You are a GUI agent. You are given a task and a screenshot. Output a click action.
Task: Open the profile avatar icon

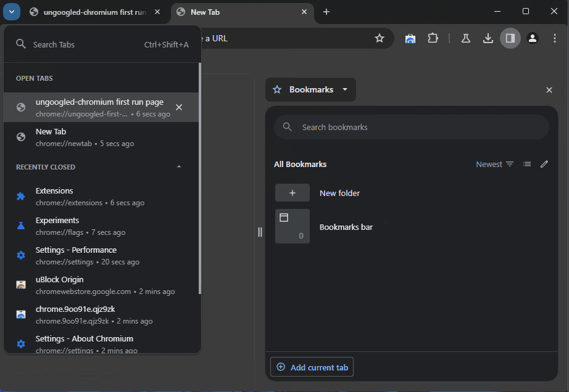pyautogui.click(x=533, y=38)
